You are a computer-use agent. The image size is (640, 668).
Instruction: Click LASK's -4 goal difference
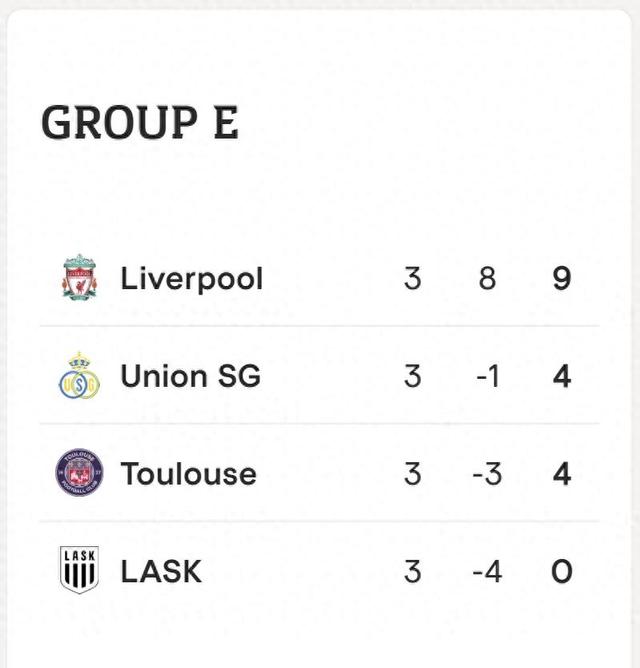486,571
